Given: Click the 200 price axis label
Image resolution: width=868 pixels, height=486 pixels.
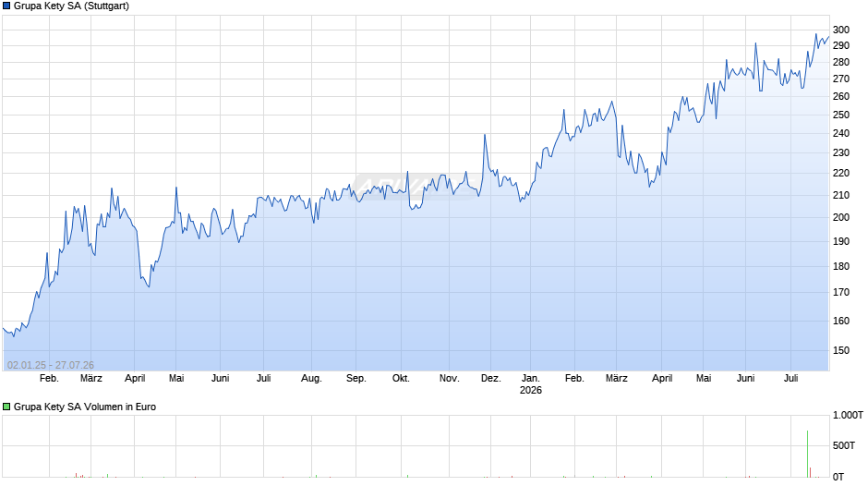Looking at the screenshot, I should tap(841, 217).
